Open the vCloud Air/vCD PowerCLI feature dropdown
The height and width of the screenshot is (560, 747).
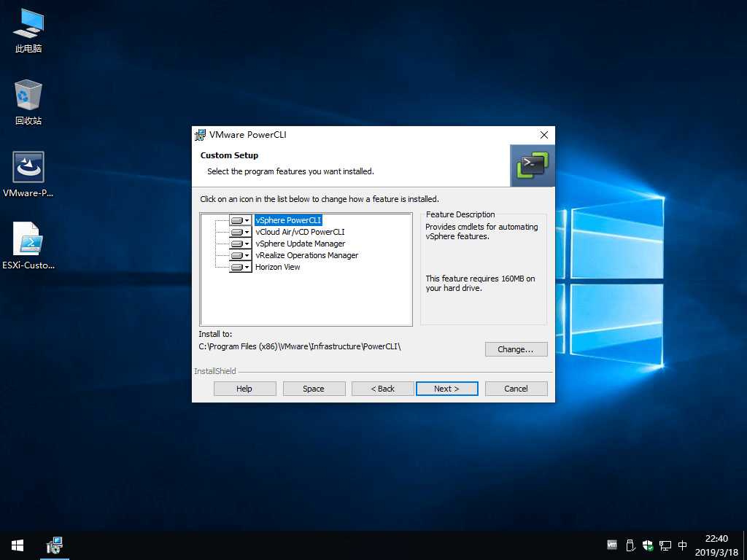(x=241, y=232)
